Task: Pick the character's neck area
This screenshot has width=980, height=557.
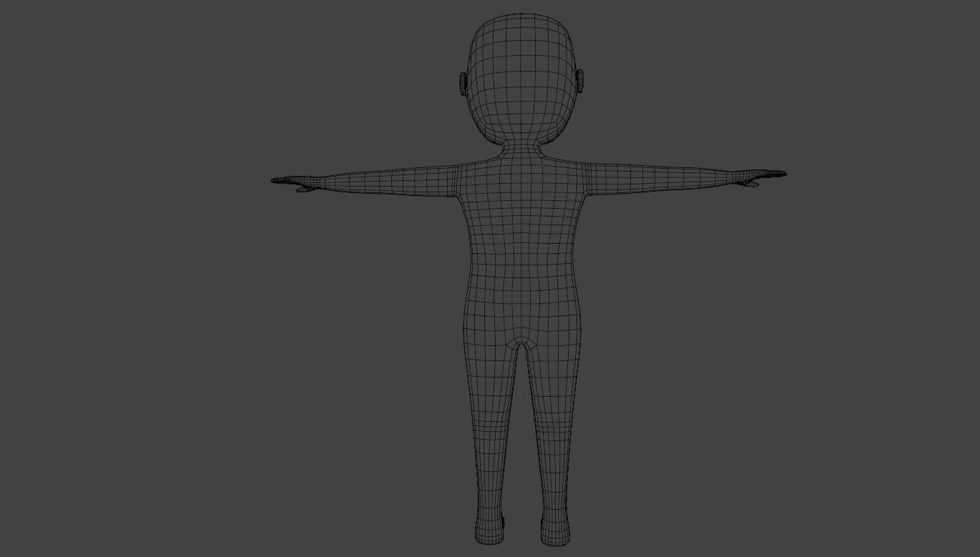Action: [x=522, y=149]
